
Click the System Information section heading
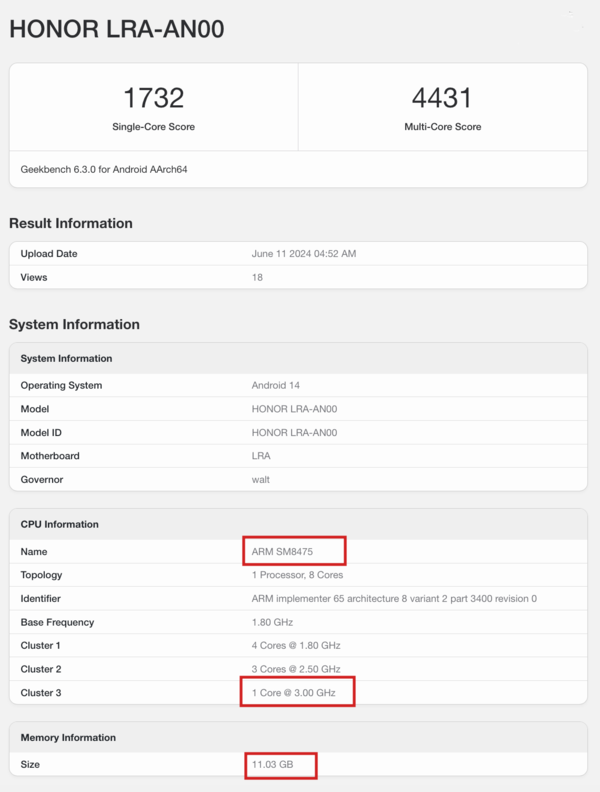pyautogui.click(x=74, y=324)
